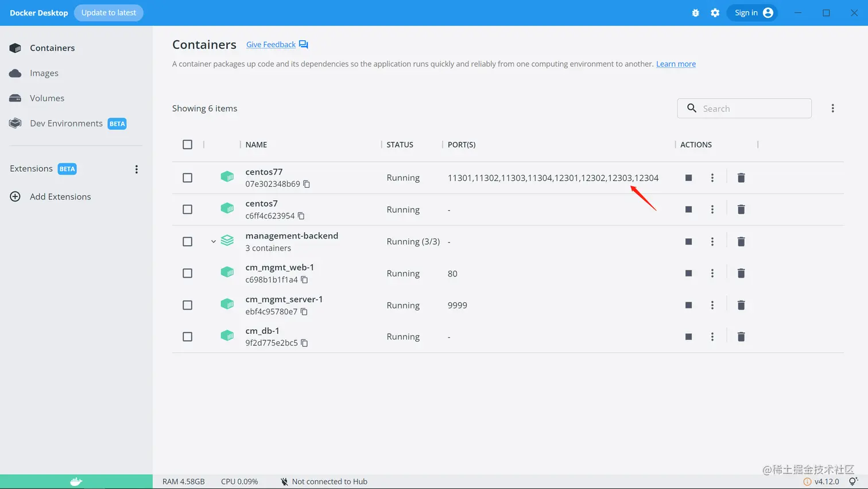Copy the cm_mgmt_web-1 container ID
This screenshot has height=489, width=868.
[304, 280]
